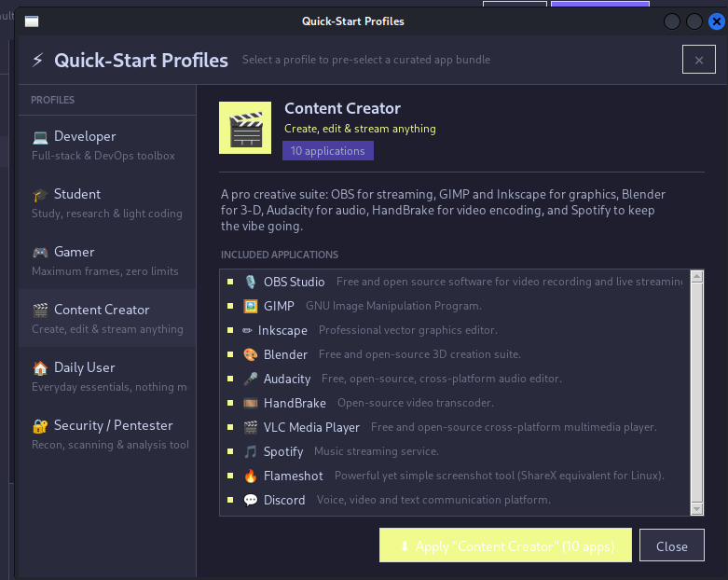This screenshot has width=728, height=580.
Task: Click the 10 applications badge
Action: point(328,151)
